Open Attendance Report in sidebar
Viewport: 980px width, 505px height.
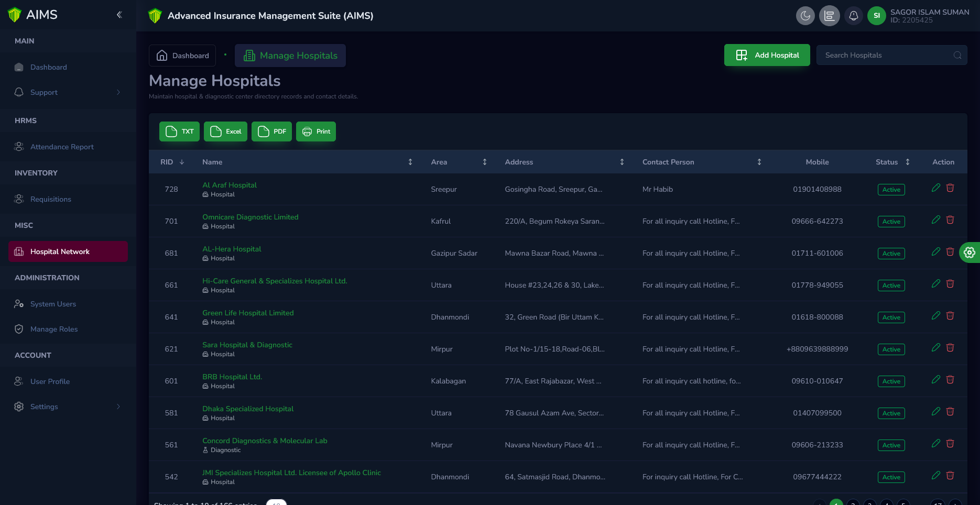pos(68,147)
